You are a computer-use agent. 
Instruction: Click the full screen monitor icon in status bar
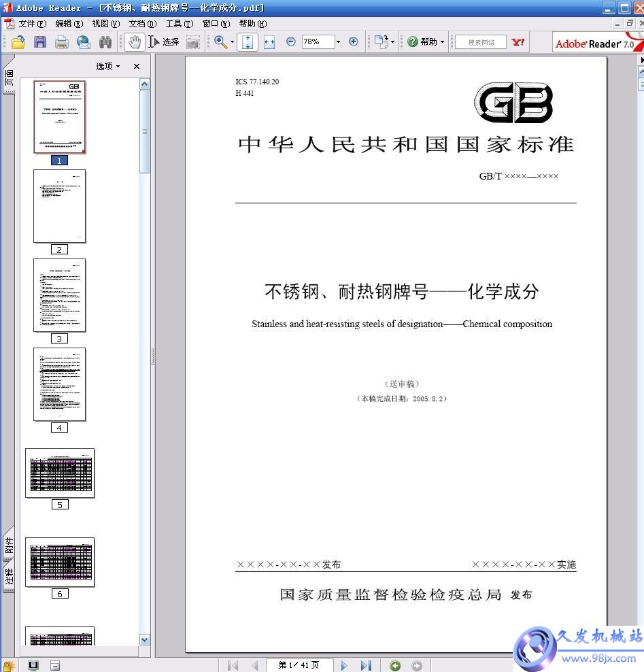33,666
